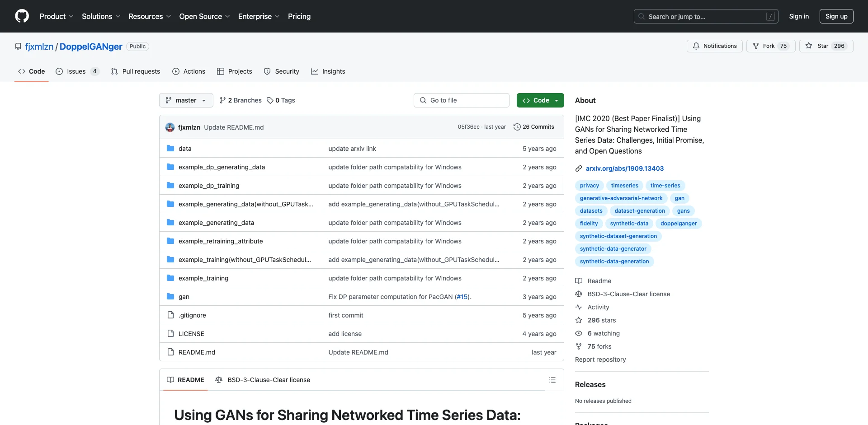Click the Sign up button
This screenshot has width=868, height=425.
coord(836,16)
